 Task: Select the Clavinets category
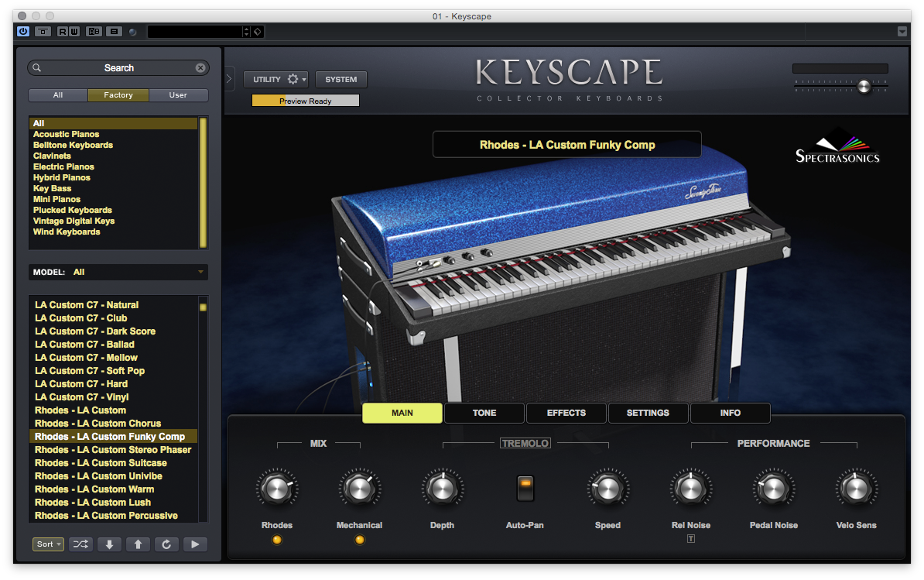(x=52, y=156)
